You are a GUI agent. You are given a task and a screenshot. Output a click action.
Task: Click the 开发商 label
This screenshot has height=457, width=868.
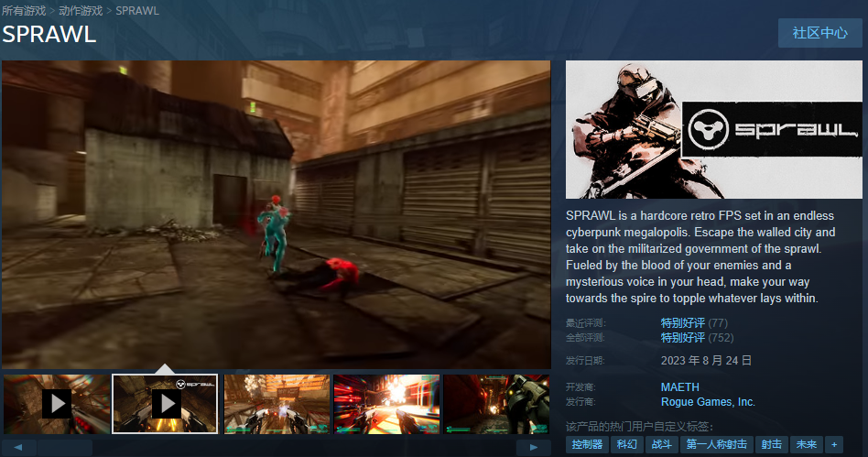pos(580,387)
